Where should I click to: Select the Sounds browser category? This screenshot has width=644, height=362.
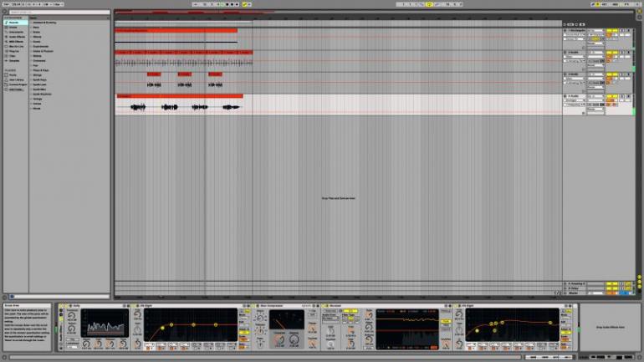(x=16, y=23)
